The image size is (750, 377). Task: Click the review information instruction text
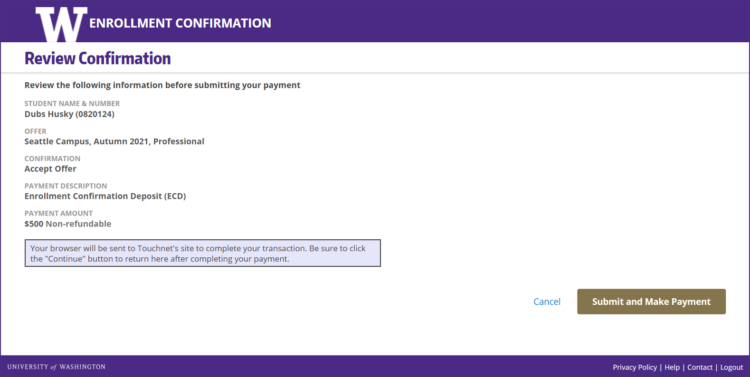tap(162, 85)
